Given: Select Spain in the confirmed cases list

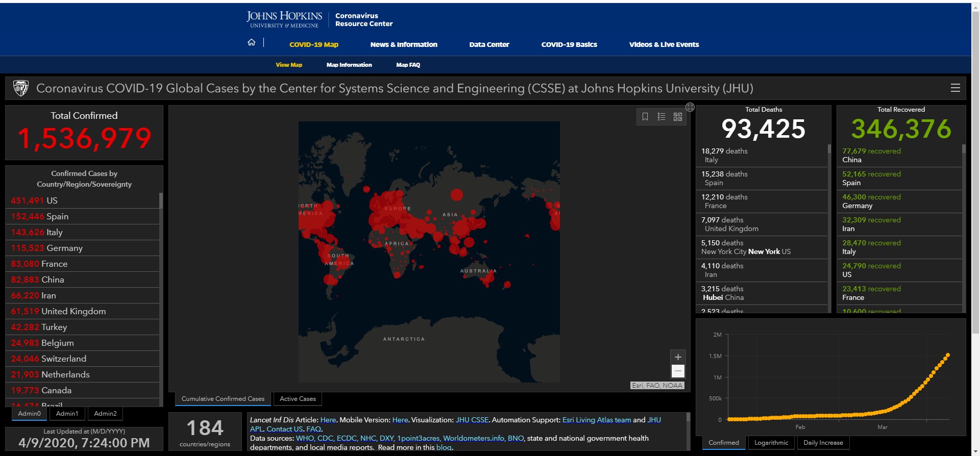Looking at the screenshot, I should pyautogui.click(x=57, y=216).
